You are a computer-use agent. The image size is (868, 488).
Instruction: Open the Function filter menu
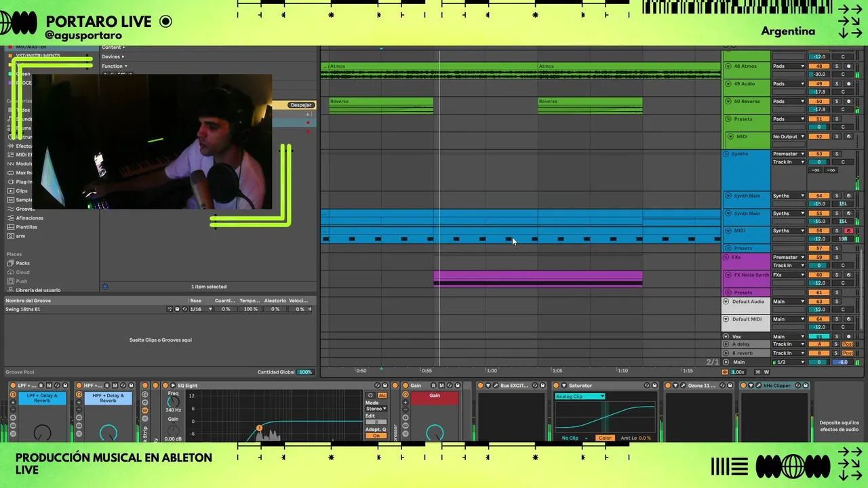click(115, 66)
